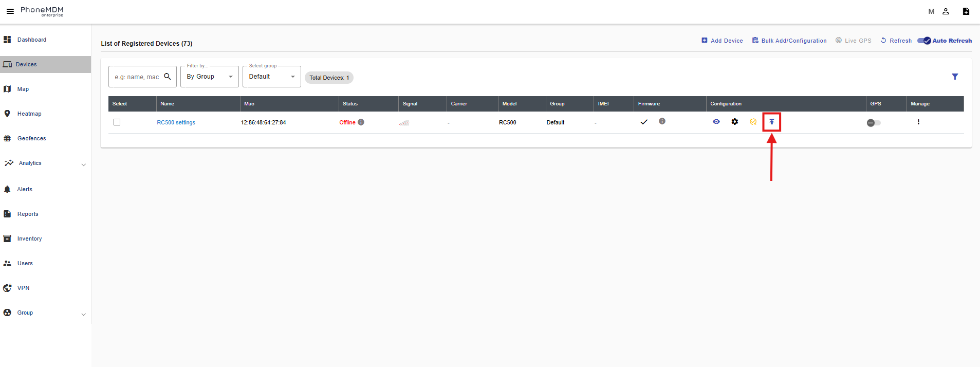The height and width of the screenshot is (367, 980).
Task: Click the firmware info icon
Action: pos(662,121)
